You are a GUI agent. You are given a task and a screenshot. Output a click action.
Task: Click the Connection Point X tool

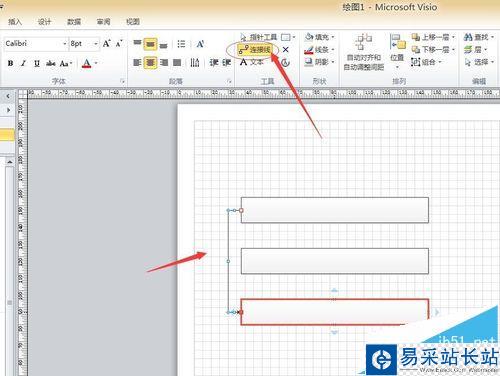pyautogui.click(x=286, y=50)
